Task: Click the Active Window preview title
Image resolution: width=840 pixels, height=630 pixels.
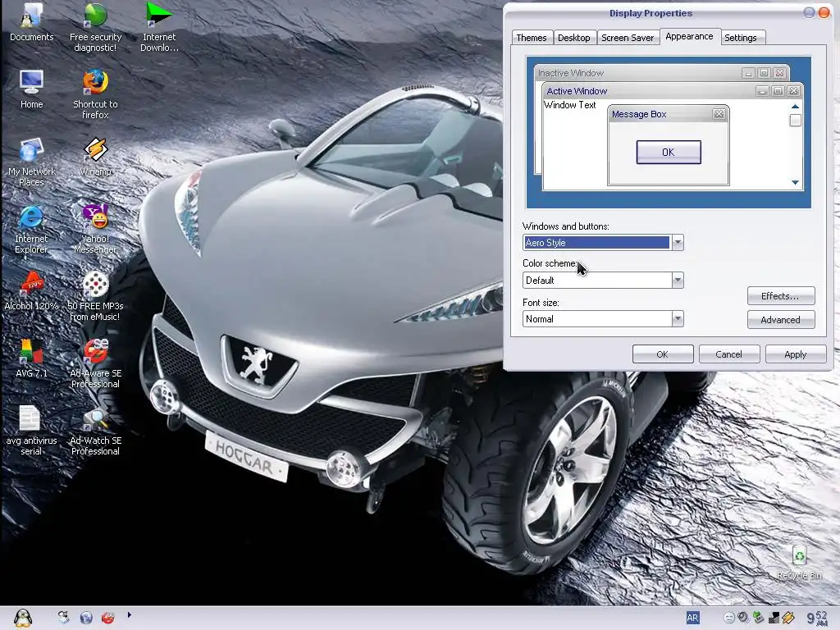Action: 577,91
